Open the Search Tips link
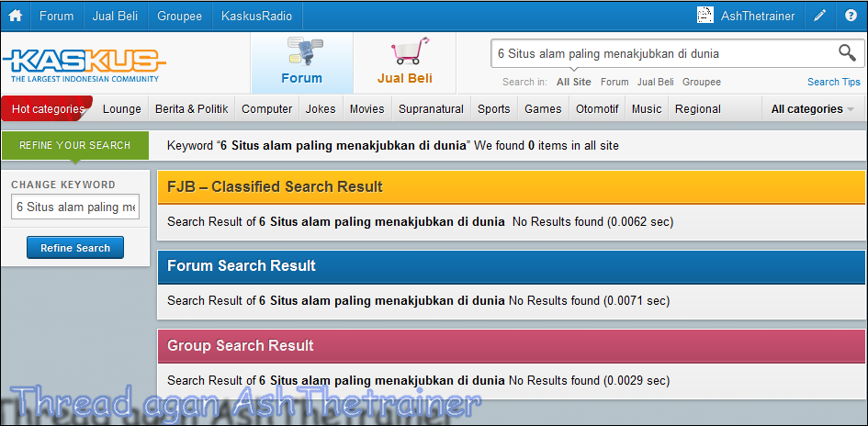Viewport: 868px width, 426px height. (834, 82)
